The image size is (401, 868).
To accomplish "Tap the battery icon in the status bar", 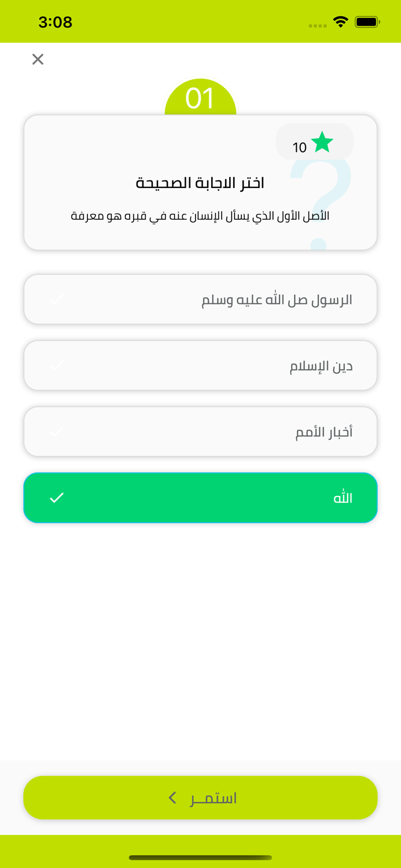I will pos(367,21).
